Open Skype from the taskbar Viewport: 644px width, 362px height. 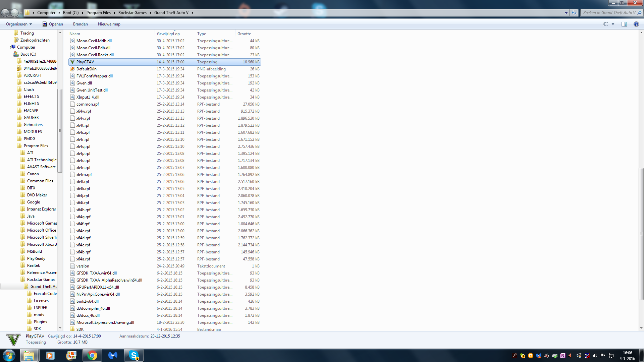(134, 355)
